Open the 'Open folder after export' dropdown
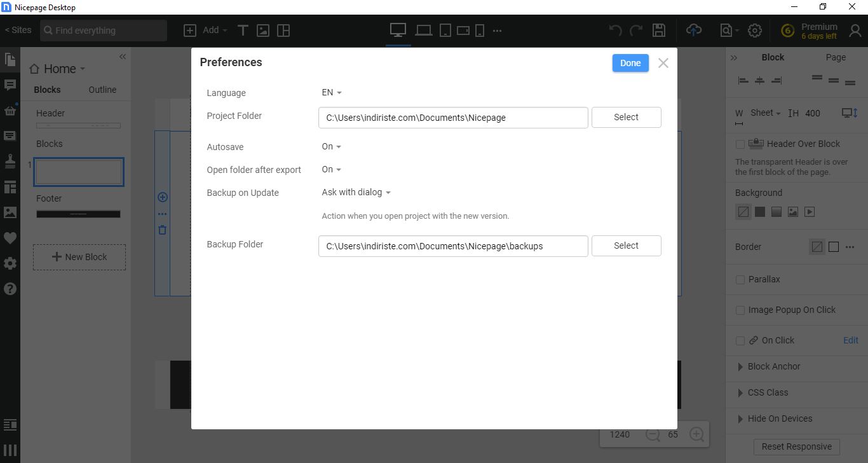The height and width of the screenshot is (463, 868). pyautogui.click(x=332, y=169)
